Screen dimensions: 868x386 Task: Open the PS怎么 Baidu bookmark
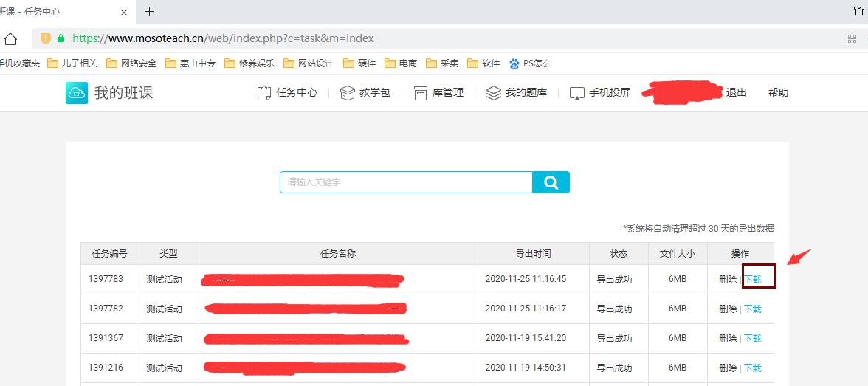pos(530,63)
